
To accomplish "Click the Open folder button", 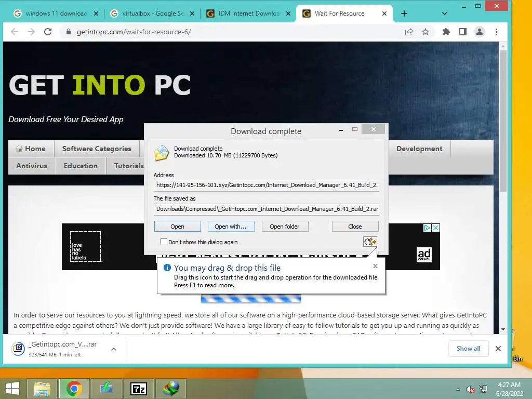I will coord(285,227).
